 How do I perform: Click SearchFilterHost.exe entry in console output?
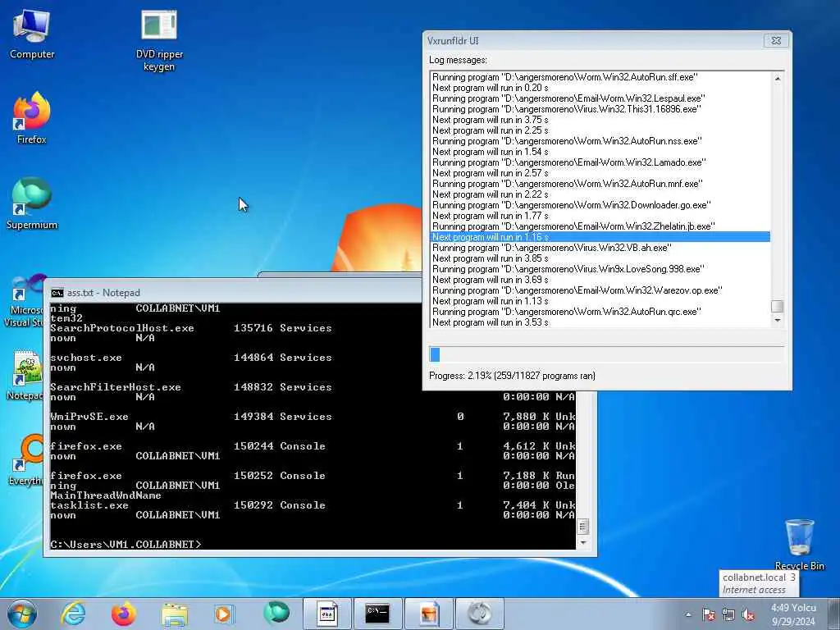click(116, 387)
